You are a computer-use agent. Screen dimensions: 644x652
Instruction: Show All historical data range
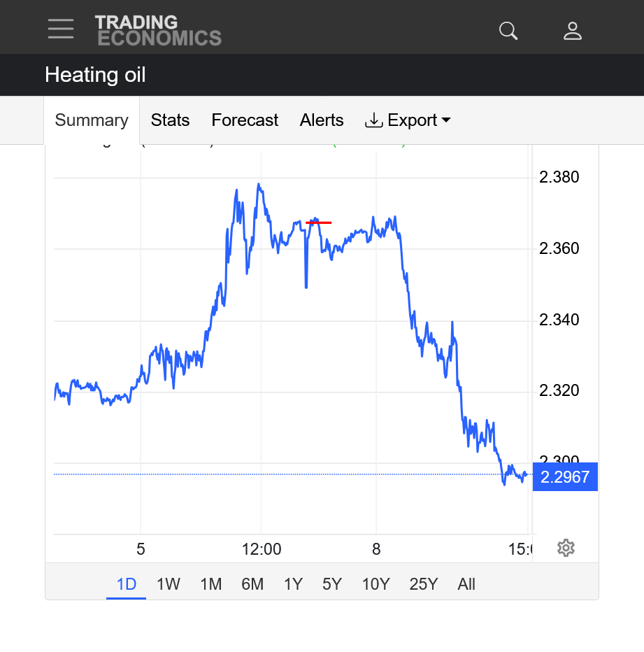coord(466,584)
